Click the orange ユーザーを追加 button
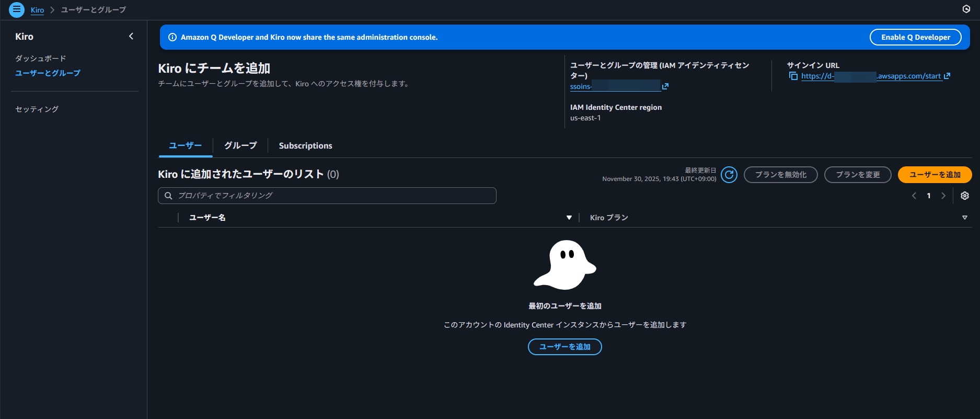 tap(935, 175)
